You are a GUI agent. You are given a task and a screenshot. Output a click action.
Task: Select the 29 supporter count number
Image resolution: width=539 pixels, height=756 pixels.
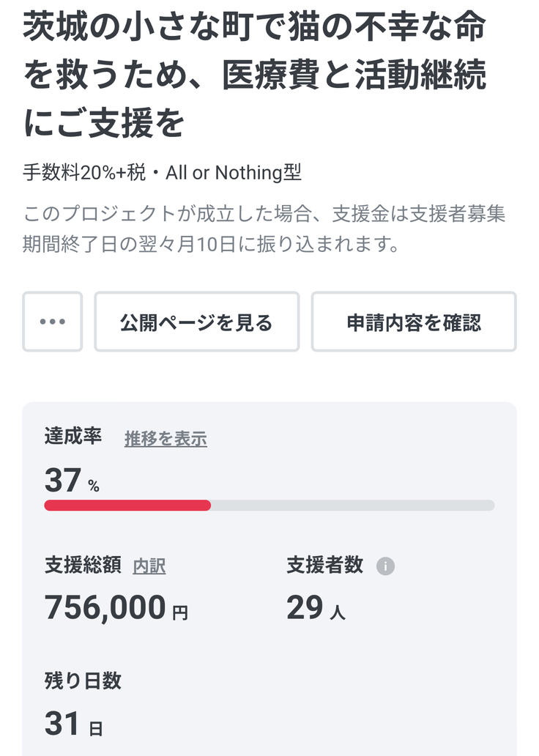pyautogui.click(x=305, y=607)
